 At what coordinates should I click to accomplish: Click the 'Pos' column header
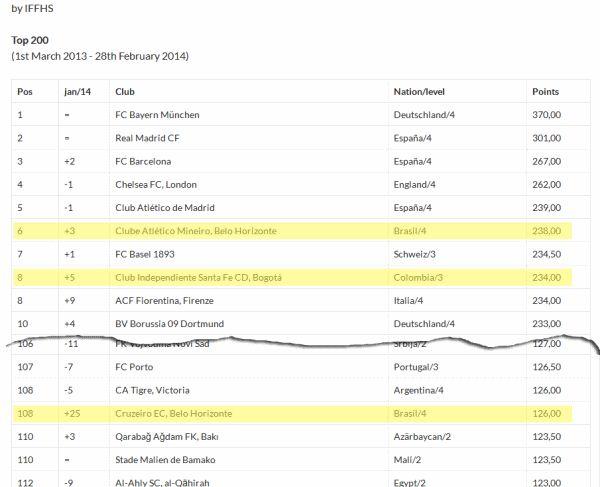click(x=25, y=92)
